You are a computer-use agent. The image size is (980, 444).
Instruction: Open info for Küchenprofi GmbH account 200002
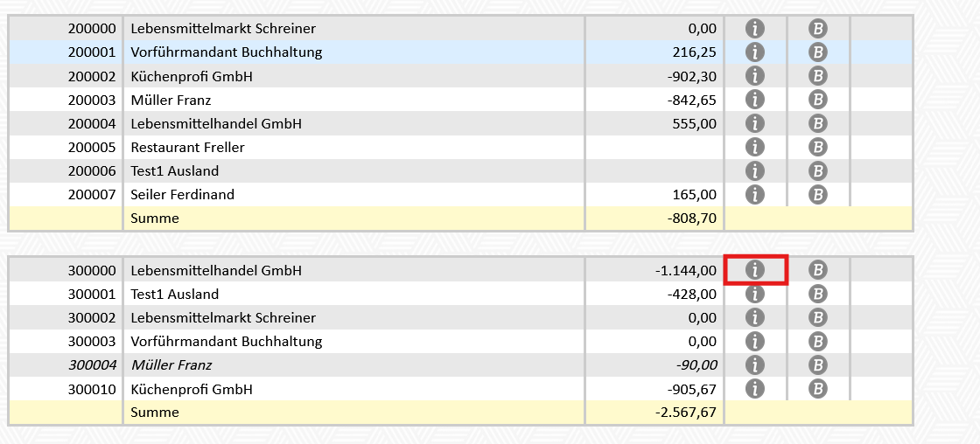coord(754,76)
